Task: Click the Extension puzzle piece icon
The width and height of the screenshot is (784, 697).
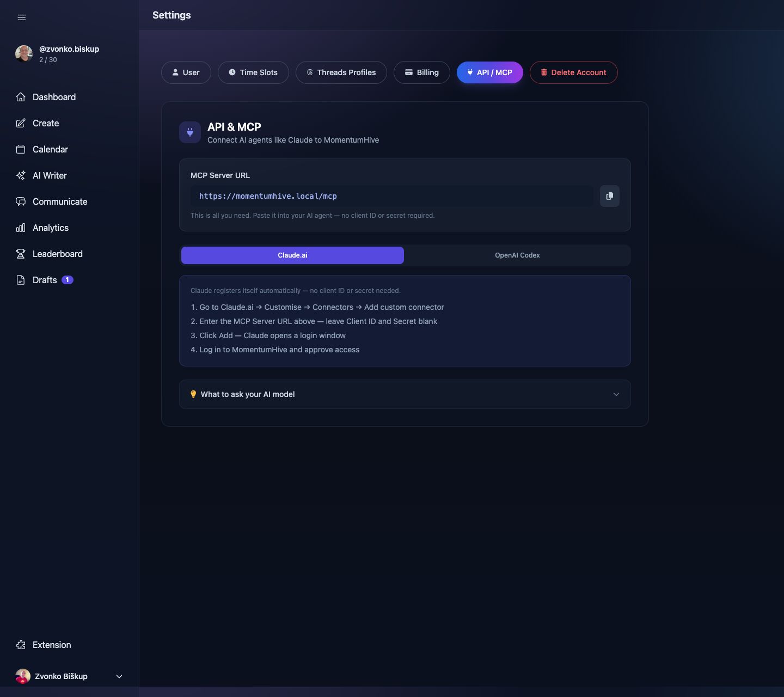Action: click(21, 645)
